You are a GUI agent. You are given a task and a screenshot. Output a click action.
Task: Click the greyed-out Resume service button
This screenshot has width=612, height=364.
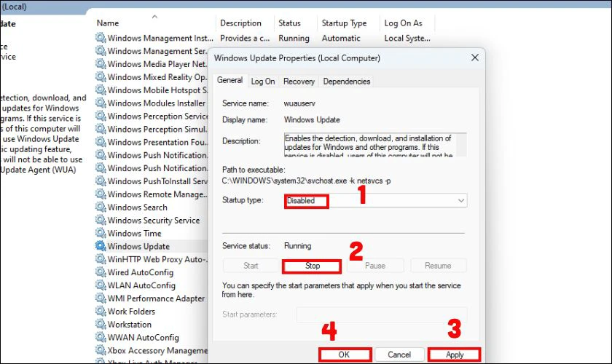click(x=438, y=266)
